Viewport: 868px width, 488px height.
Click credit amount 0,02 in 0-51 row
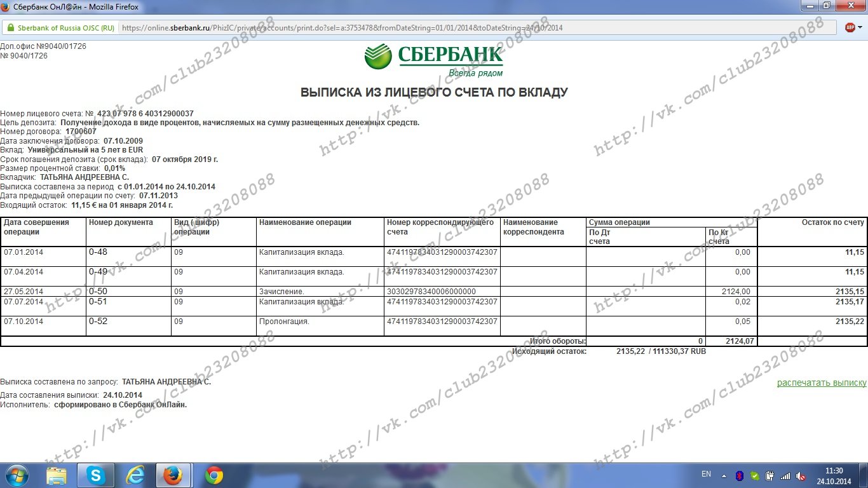(x=742, y=302)
